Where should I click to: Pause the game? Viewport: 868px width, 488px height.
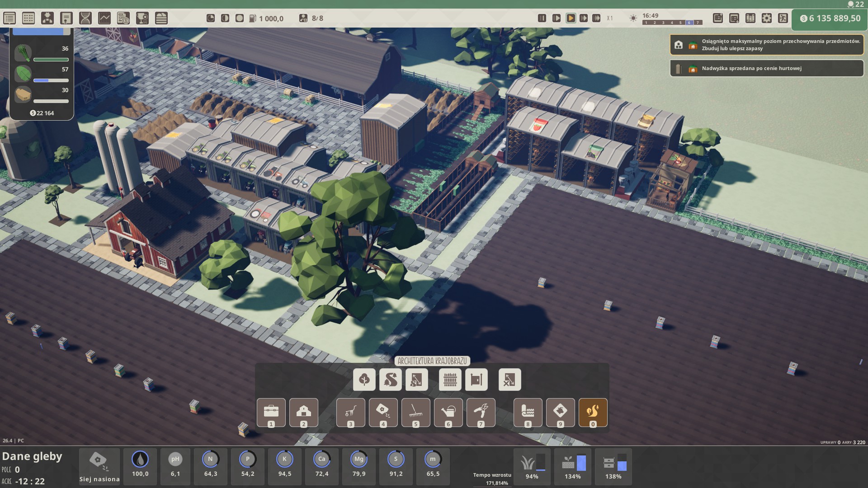542,18
